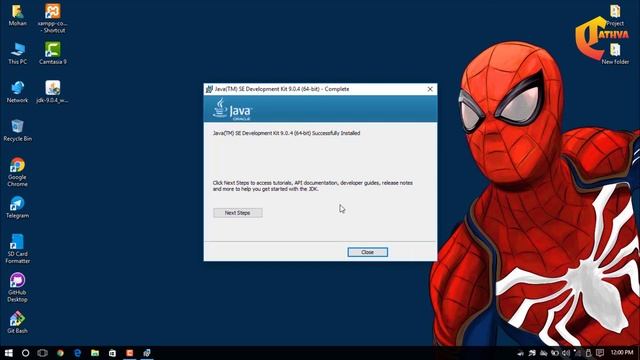Select the Network desktop icon
This screenshot has width=640, height=360.
click(18, 92)
